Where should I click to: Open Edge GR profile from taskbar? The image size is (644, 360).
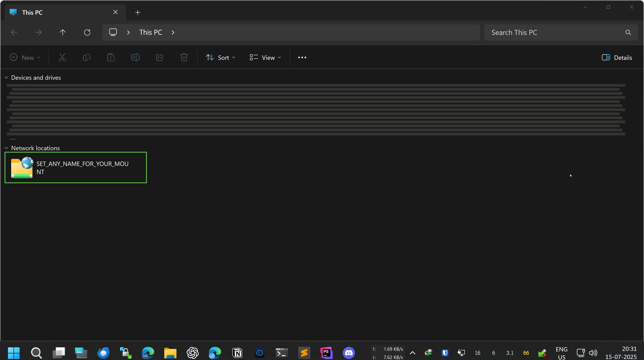pyautogui.click(x=215, y=353)
